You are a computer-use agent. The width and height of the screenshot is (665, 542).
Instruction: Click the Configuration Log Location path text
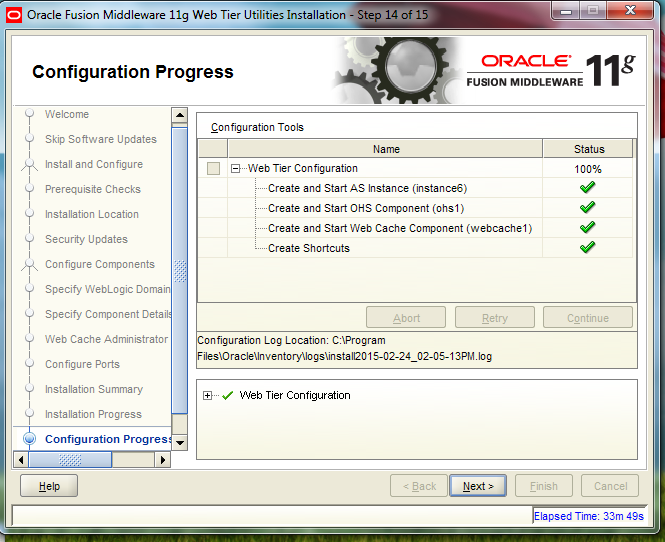pyautogui.click(x=344, y=348)
